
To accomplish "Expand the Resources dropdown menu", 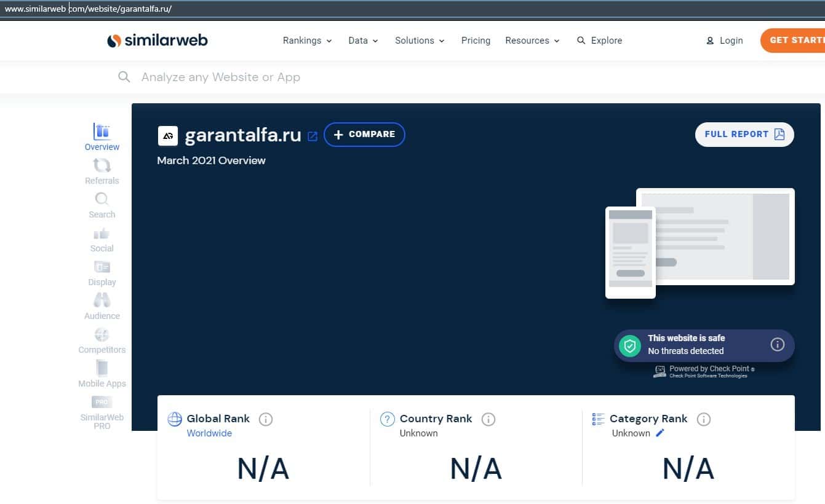I will pyautogui.click(x=533, y=41).
